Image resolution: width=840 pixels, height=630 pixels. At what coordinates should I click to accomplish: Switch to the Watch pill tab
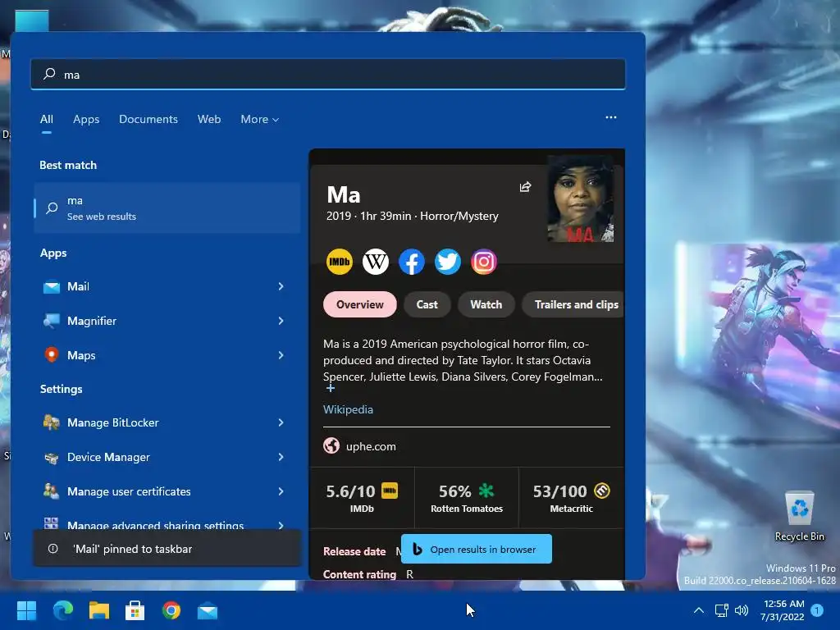tap(486, 304)
